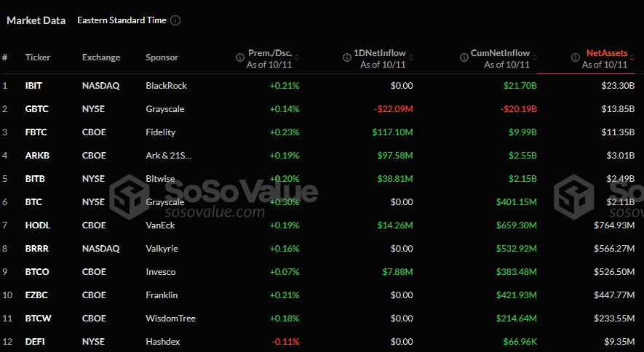
Task: Sort table by Prem./Dsc. arrows
Action: click(x=297, y=57)
